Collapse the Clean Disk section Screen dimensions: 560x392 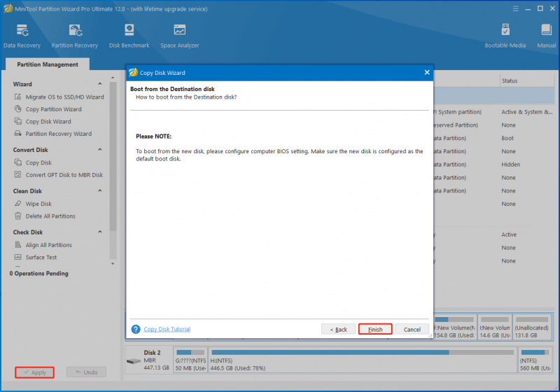click(x=100, y=190)
